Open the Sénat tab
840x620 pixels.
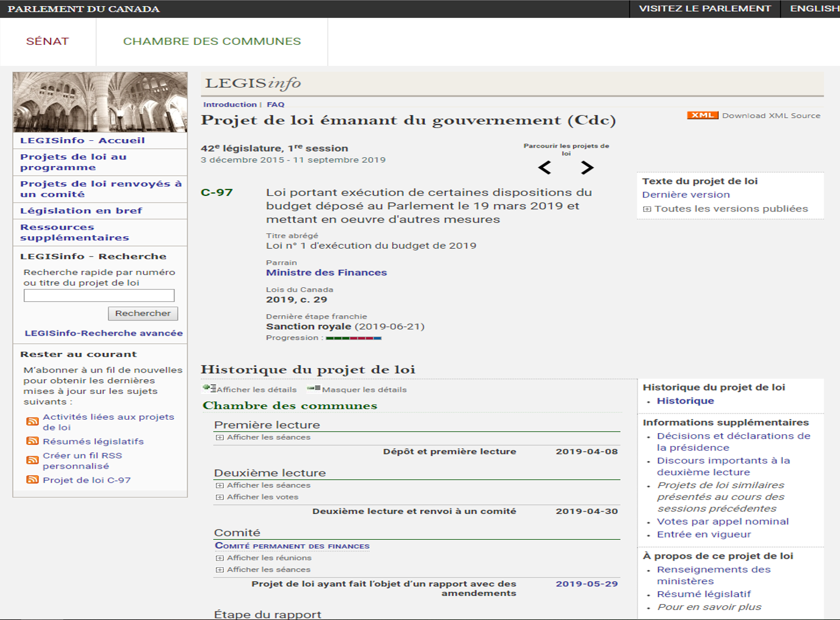pyautogui.click(x=48, y=42)
